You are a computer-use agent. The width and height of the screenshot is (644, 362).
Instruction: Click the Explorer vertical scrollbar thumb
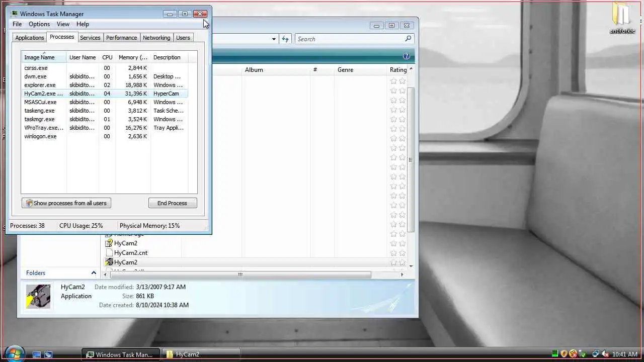pyautogui.click(x=411, y=160)
